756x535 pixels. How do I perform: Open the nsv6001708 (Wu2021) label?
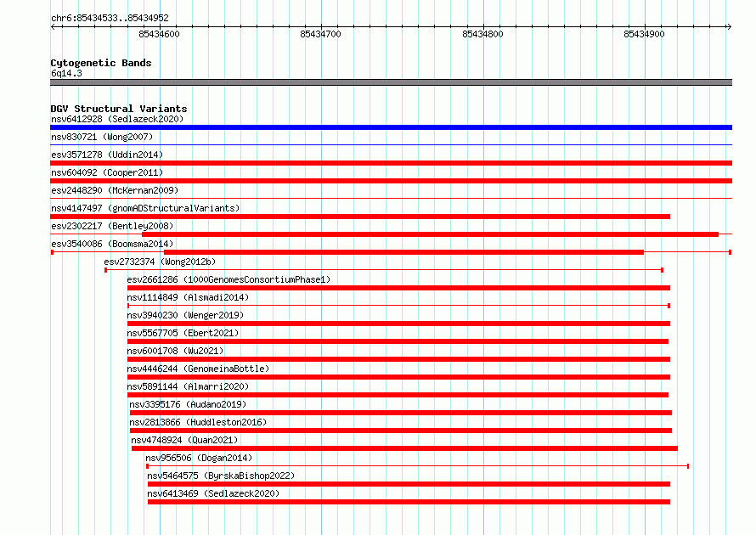175,351
